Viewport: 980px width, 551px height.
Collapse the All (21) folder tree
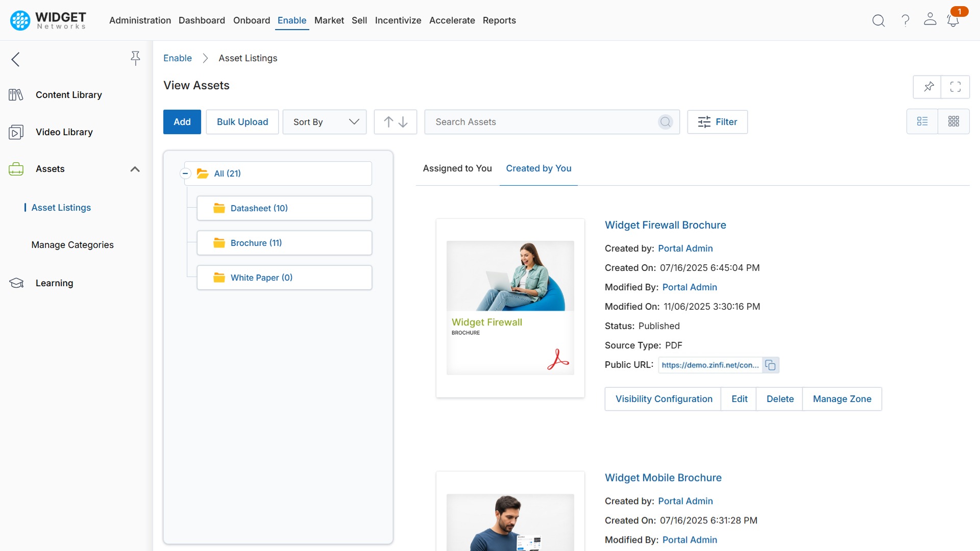185,173
